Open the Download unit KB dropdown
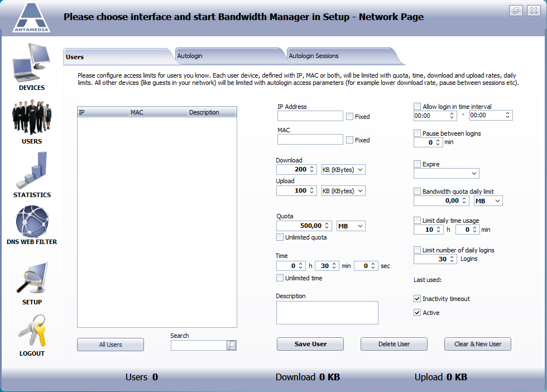This screenshot has width=547, height=392. tap(343, 169)
